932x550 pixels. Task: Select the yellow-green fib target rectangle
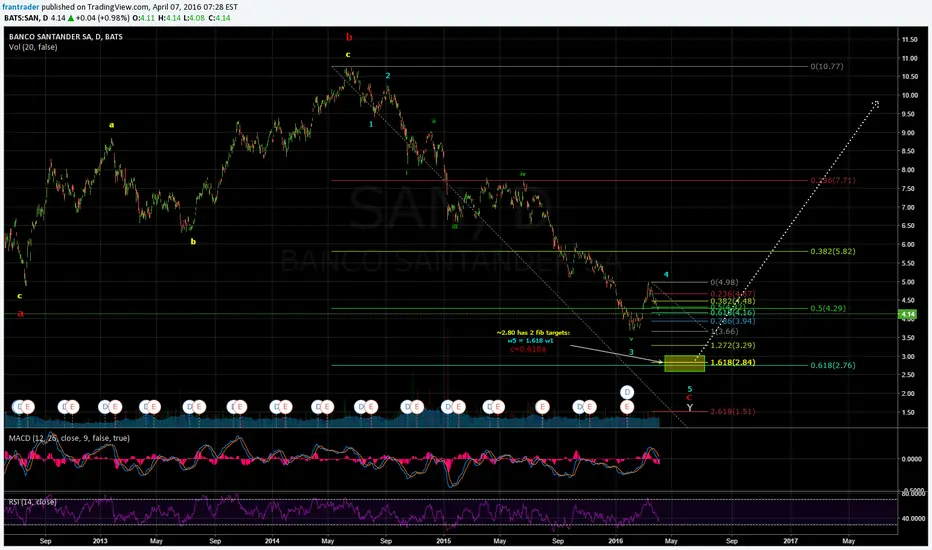(x=684, y=363)
